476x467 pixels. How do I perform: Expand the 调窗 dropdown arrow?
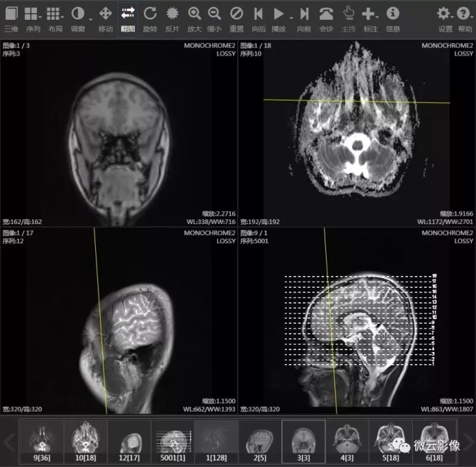(91, 20)
